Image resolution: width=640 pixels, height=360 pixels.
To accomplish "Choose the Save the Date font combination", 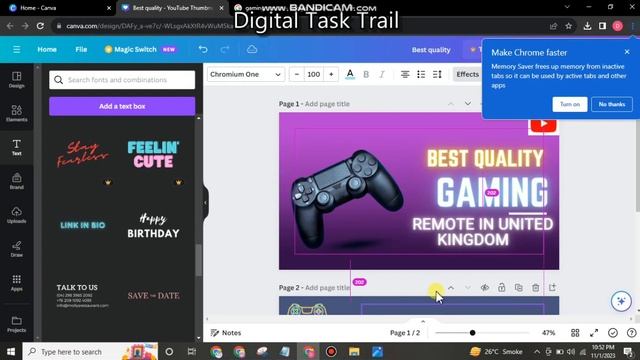I will coord(153,296).
